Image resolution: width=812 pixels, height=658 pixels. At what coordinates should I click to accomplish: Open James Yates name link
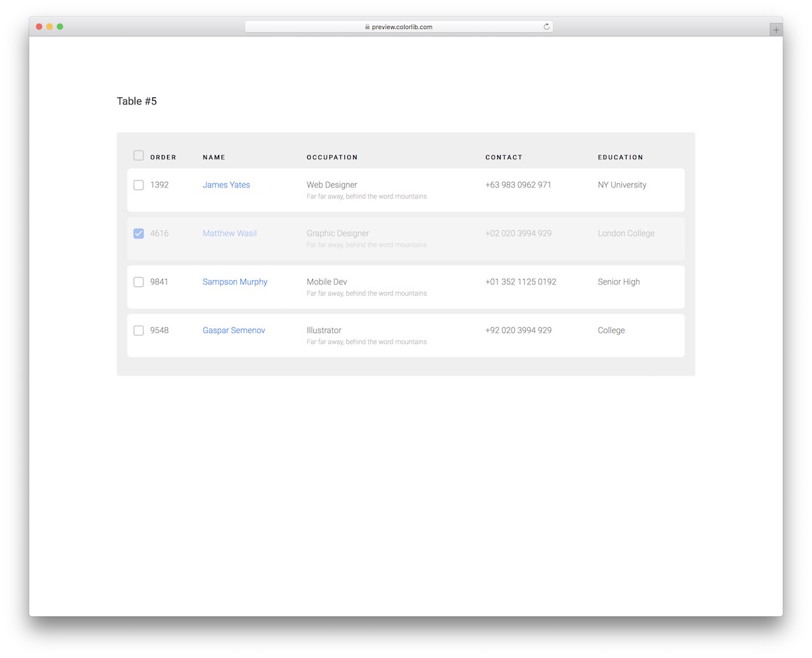click(226, 185)
